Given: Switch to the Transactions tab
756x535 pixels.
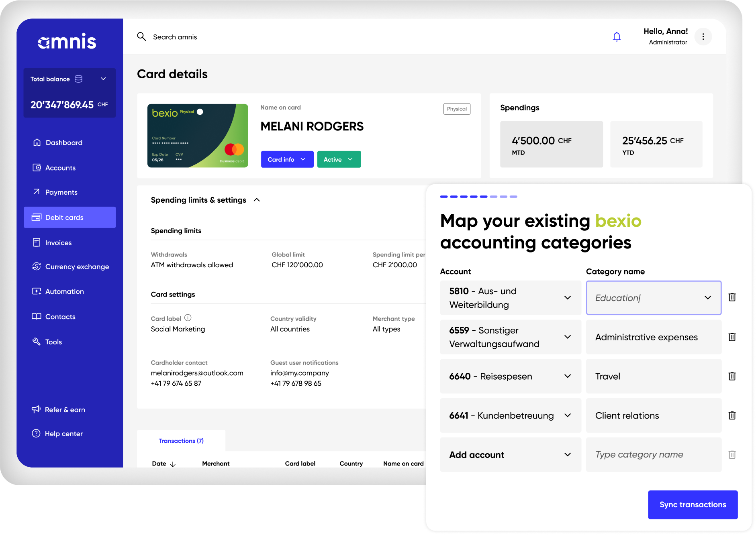Looking at the screenshot, I should tap(181, 441).
